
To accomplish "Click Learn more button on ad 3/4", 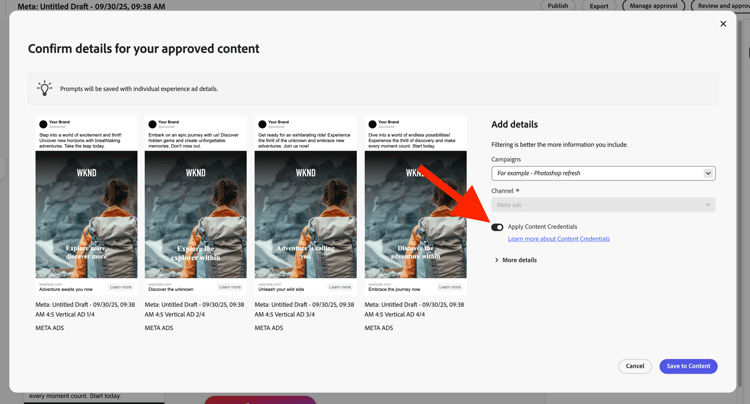I will pyautogui.click(x=340, y=287).
